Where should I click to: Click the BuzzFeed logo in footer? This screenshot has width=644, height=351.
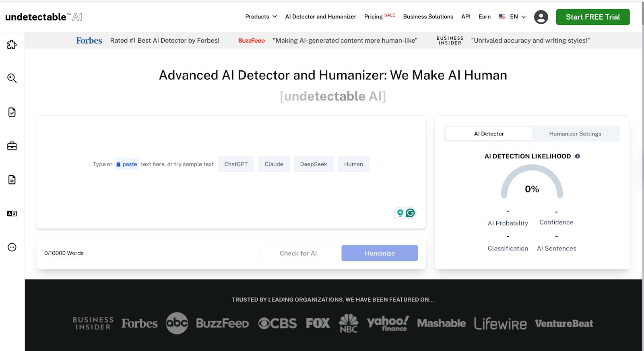[x=222, y=323]
